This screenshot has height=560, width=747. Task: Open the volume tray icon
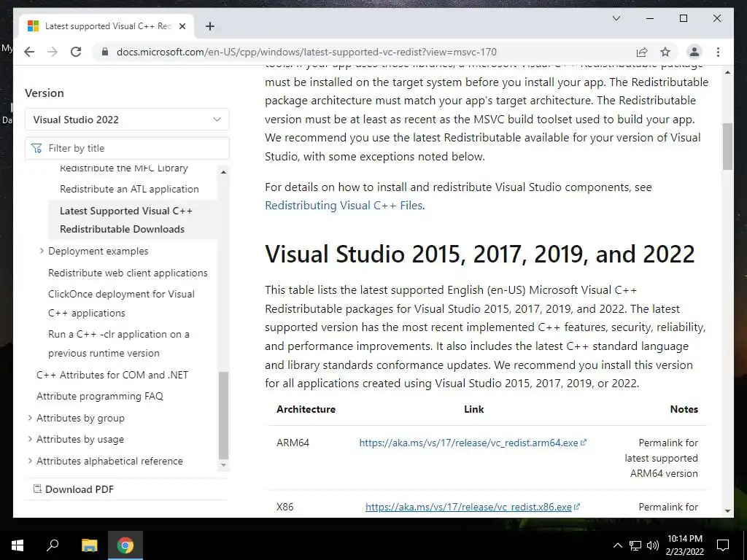tap(653, 545)
